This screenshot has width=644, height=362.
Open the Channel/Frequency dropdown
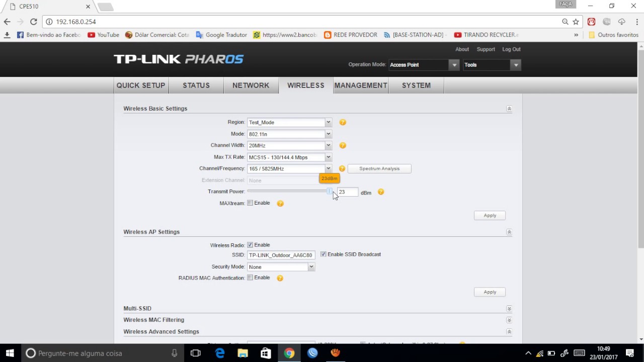point(289,168)
